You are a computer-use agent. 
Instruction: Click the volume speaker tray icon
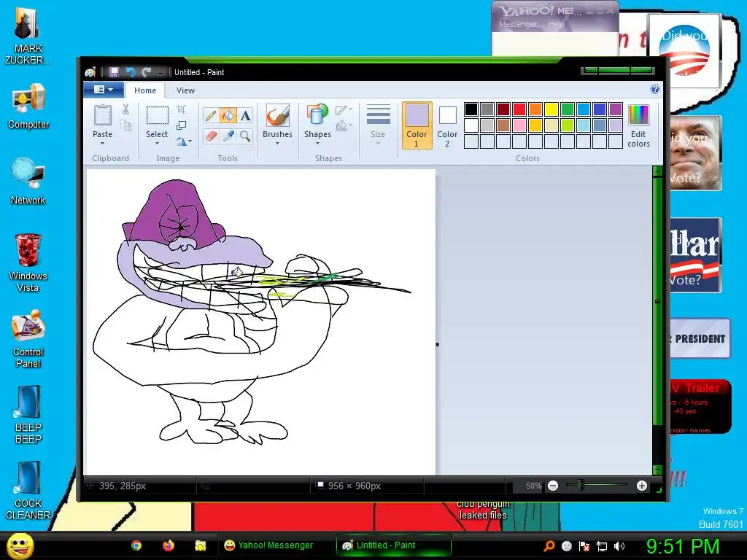pos(619,546)
